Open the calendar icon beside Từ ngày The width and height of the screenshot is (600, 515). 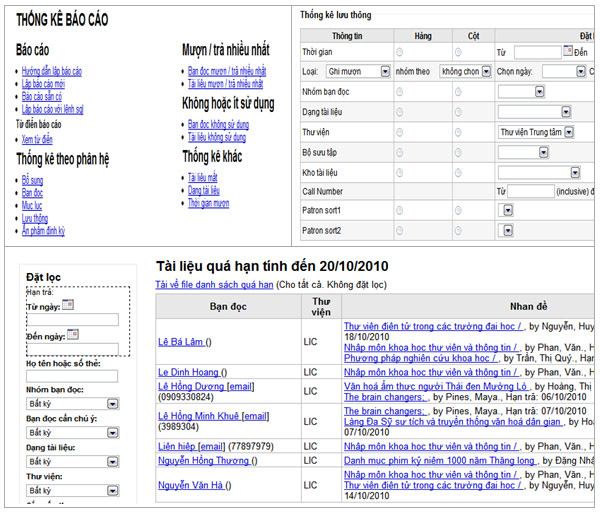(x=69, y=303)
